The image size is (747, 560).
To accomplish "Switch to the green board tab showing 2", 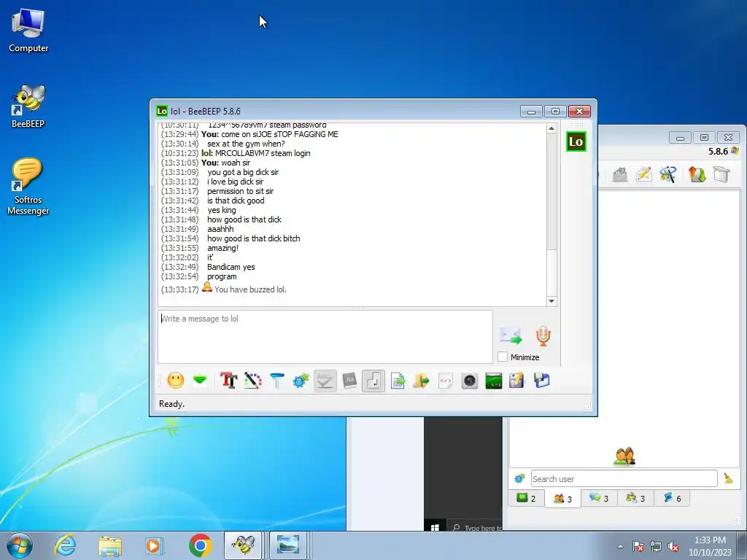I will tap(527, 498).
